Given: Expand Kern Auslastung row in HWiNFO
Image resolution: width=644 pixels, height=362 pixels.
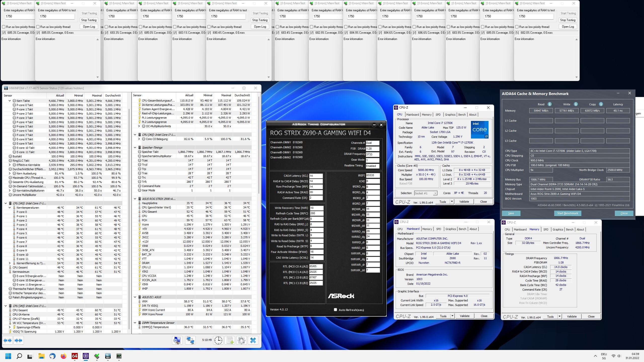Looking at the screenshot, I should (x=10, y=173).
